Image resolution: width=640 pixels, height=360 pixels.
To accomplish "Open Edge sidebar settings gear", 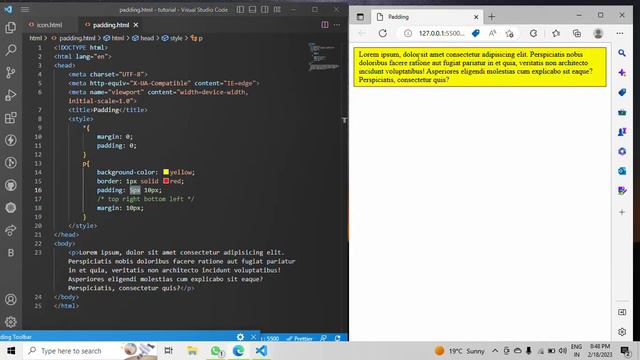I will coord(622,332).
